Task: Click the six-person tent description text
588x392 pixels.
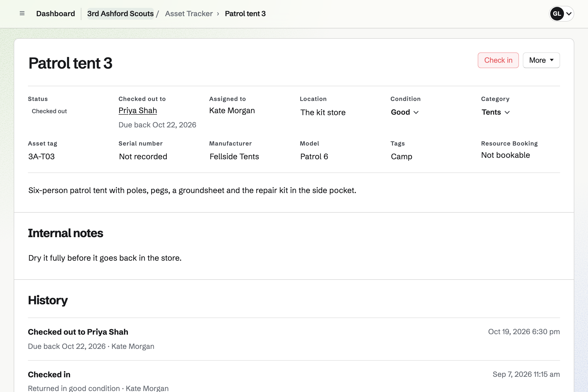Action: pyautogui.click(x=192, y=191)
